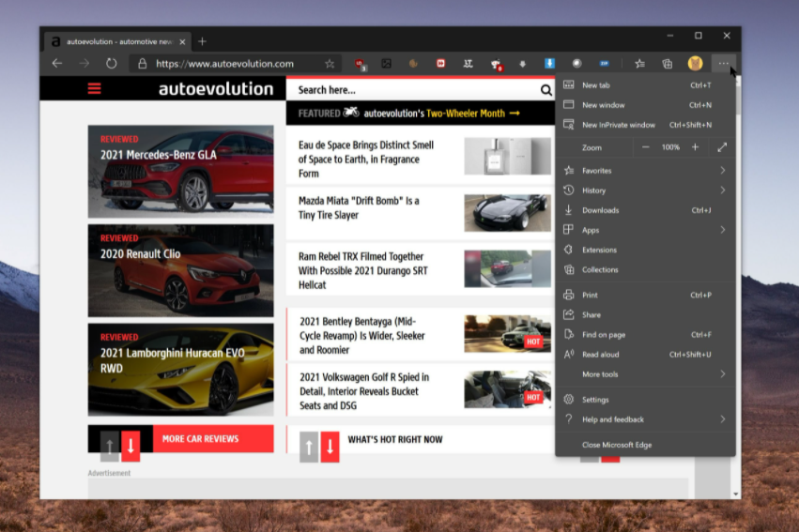Click the browser back arrow
The image size is (799, 532).
pyautogui.click(x=57, y=64)
